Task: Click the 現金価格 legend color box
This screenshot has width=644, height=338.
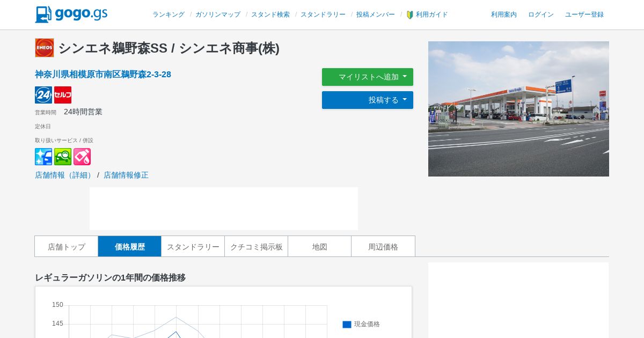Action: 347,325
